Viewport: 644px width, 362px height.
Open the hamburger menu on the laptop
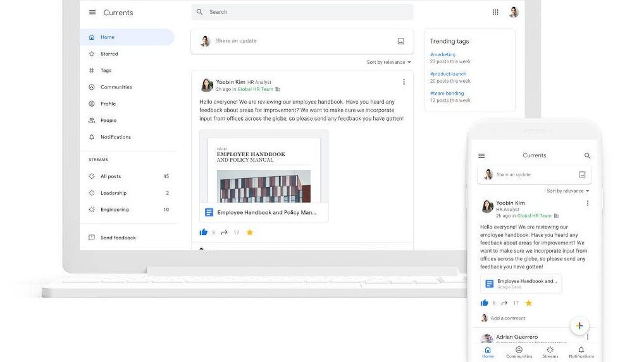point(92,12)
